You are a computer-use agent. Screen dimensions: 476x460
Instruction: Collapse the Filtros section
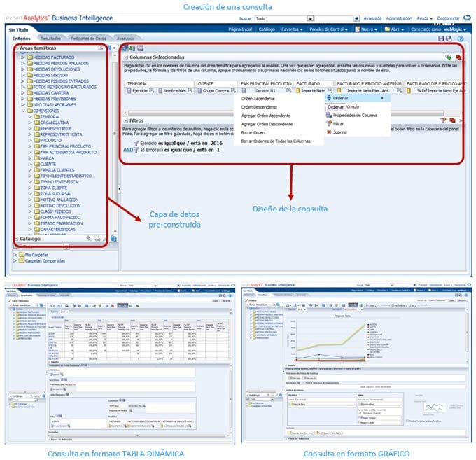click(x=126, y=120)
